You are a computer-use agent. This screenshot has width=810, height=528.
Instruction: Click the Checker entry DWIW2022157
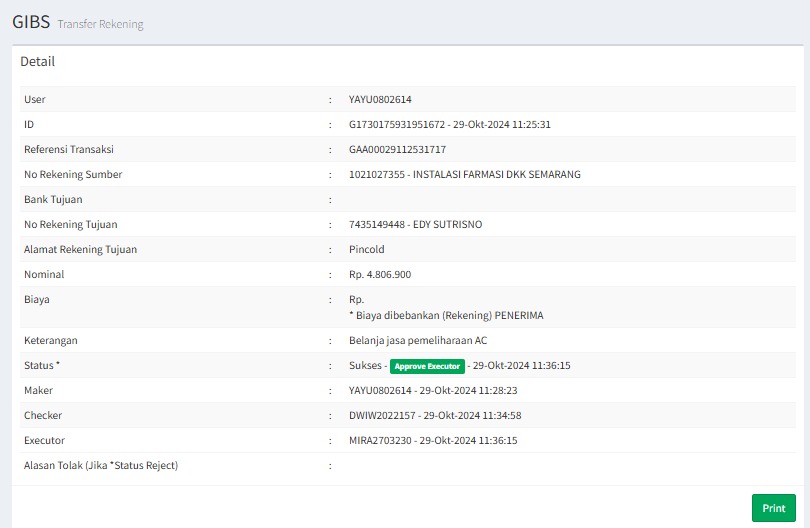(x=381, y=416)
